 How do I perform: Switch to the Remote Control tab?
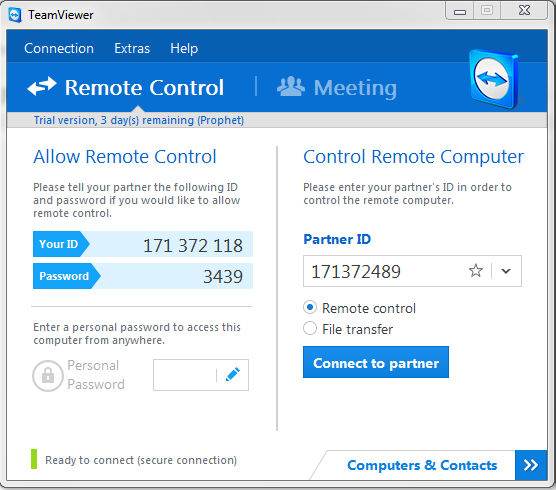pos(126,87)
